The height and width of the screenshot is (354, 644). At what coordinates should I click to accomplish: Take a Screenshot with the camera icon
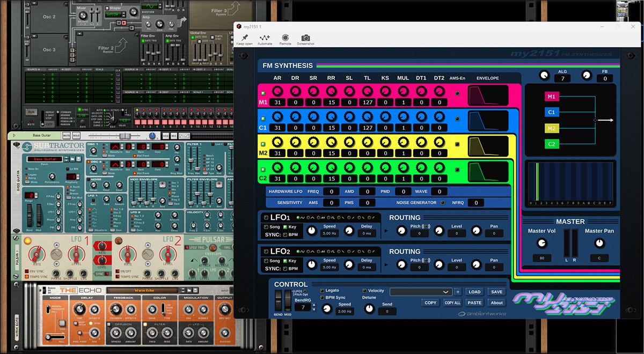point(305,38)
